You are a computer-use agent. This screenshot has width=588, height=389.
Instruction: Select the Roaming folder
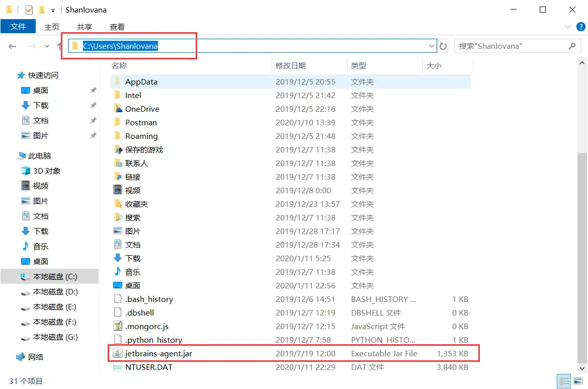pos(141,136)
